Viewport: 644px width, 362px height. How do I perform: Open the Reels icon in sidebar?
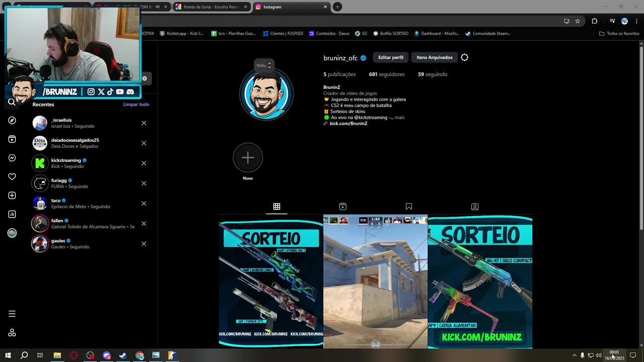pos(12,139)
